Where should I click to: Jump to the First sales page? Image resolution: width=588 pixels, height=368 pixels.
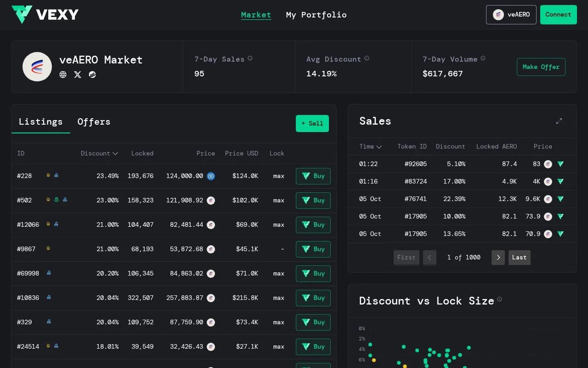pos(407,258)
